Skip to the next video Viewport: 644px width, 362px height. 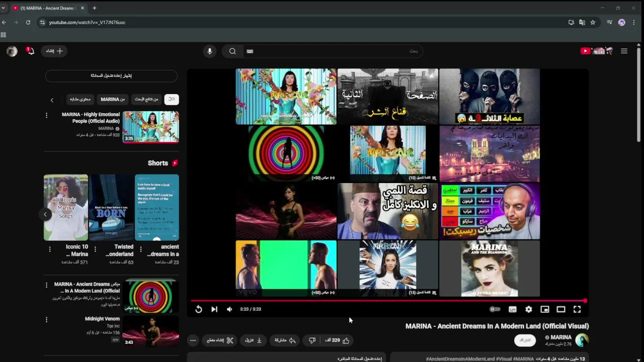214,309
